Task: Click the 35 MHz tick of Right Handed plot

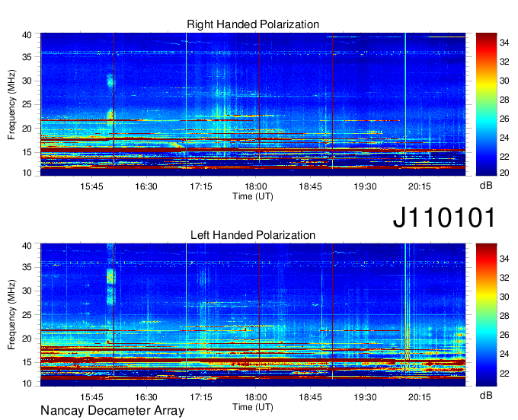Action: point(27,57)
